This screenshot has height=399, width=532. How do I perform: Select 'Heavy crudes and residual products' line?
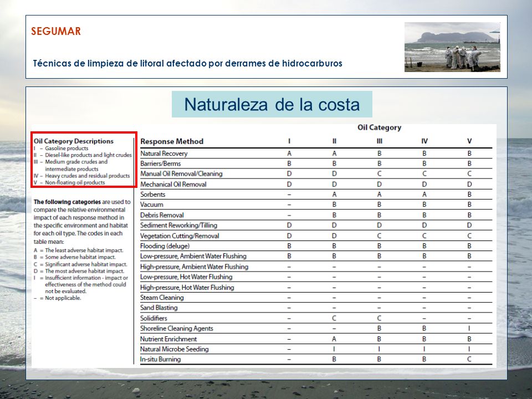pyautogui.click(x=87, y=176)
